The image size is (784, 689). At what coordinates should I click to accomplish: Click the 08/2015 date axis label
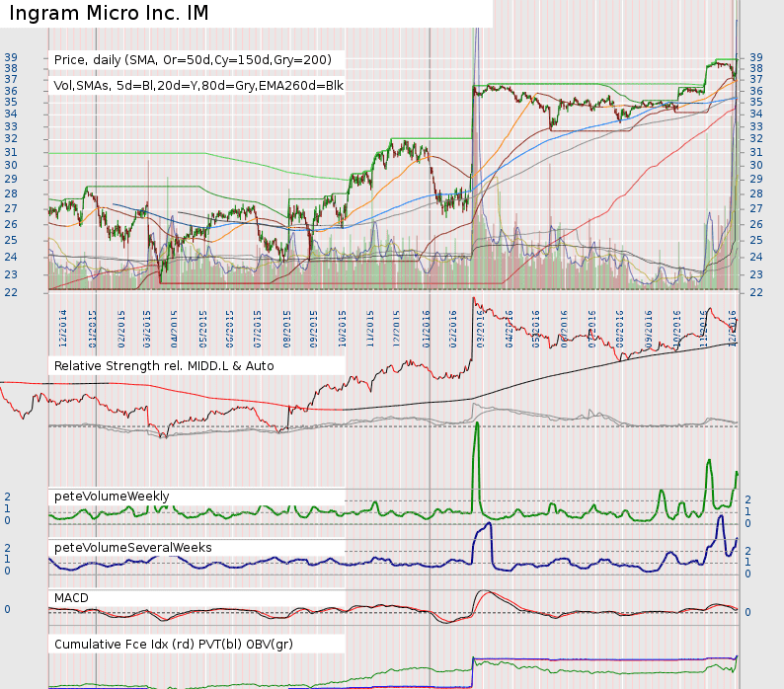click(x=287, y=329)
